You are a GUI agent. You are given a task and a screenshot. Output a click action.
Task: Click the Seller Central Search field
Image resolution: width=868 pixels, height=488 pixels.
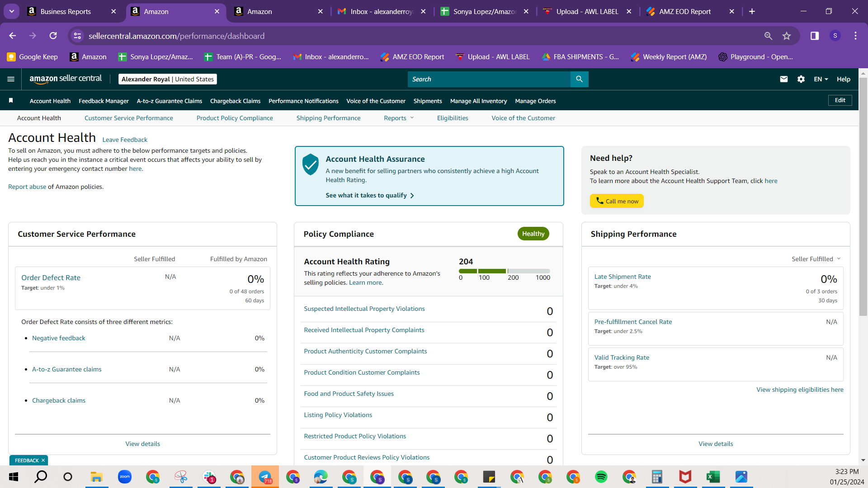pyautogui.click(x=489, y=79)
